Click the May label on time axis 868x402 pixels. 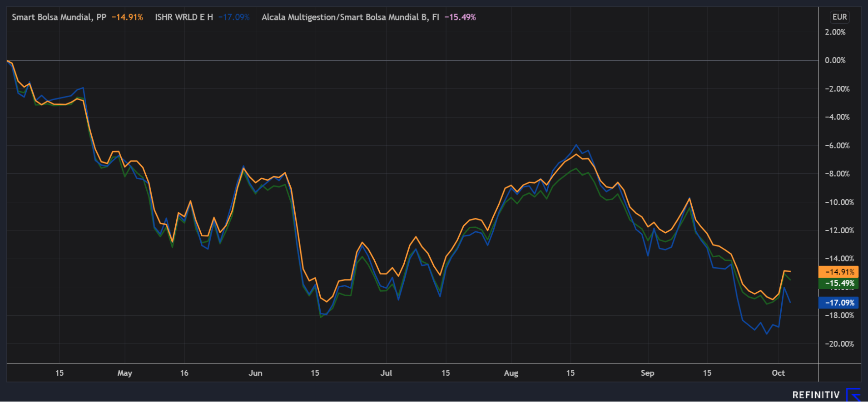point(124,373)
